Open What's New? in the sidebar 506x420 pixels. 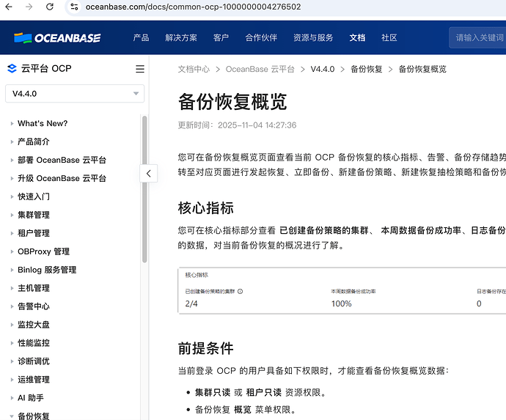tap(43, 123)
